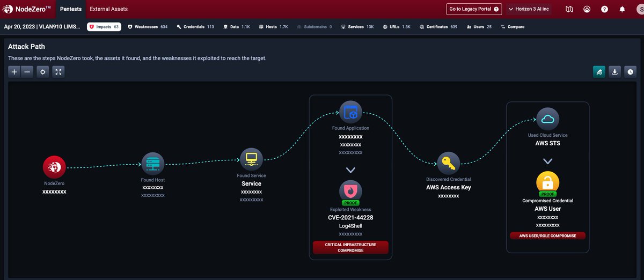The height and width of the screenshot is (280, 644).
Task: Open the help question mark icon
Action: [605, 9]
